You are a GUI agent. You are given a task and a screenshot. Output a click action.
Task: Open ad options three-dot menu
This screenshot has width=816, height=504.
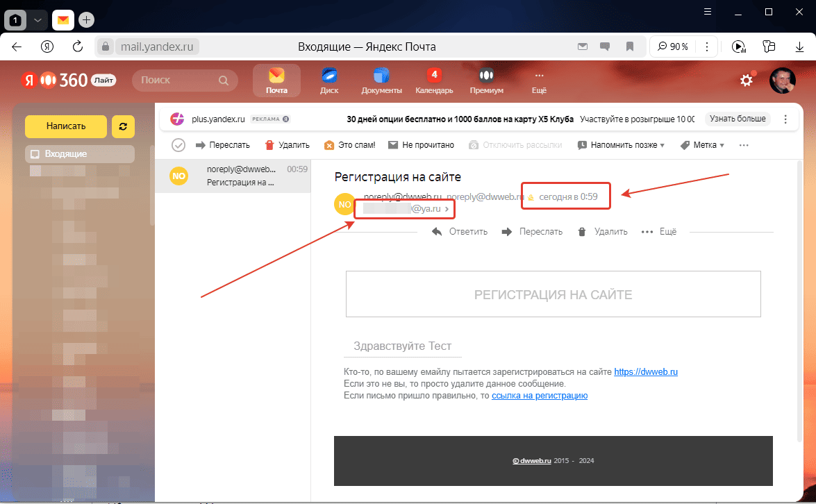[x=785, y=119]
